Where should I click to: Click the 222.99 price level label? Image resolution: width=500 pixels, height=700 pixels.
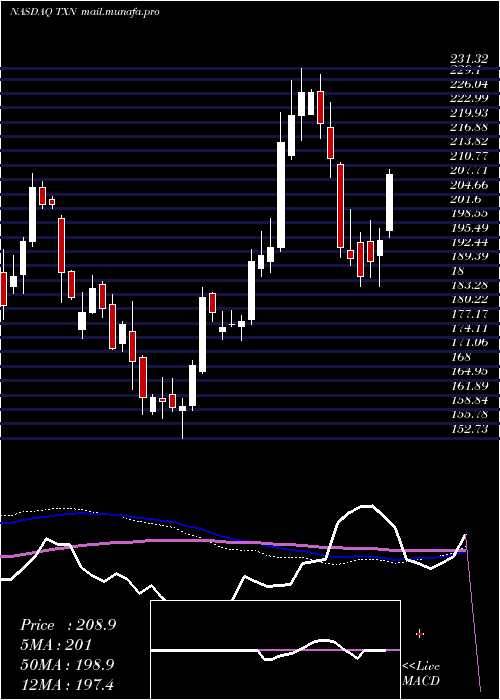469,98
